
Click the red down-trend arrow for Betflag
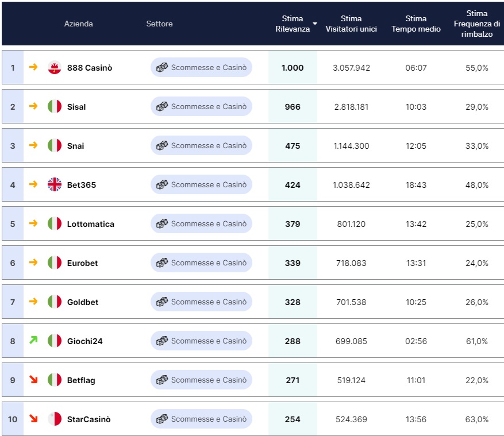pos(33,380)
